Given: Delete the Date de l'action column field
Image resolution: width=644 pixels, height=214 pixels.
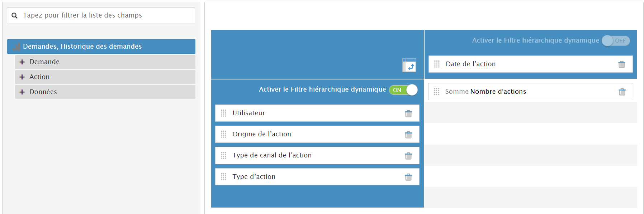Looking at the screenshot, I should [621, 64].
